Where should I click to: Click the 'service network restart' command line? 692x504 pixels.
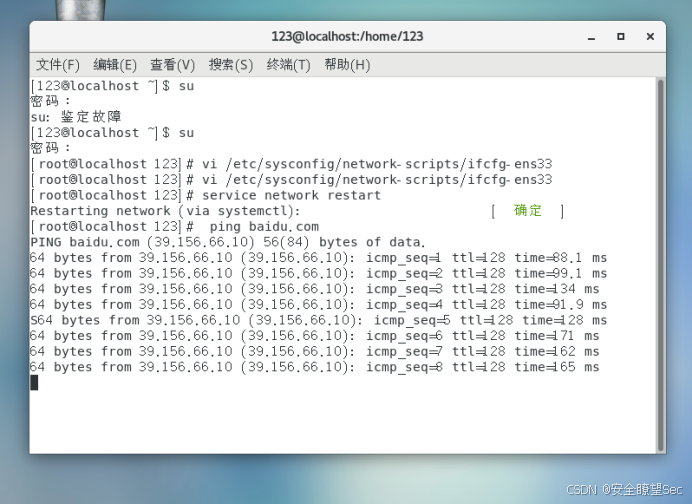206,195
